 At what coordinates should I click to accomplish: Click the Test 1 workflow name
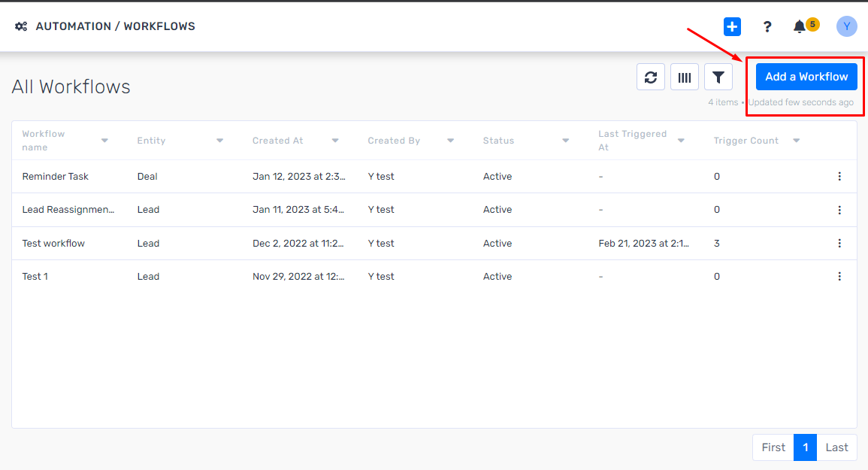click(35, 277)
